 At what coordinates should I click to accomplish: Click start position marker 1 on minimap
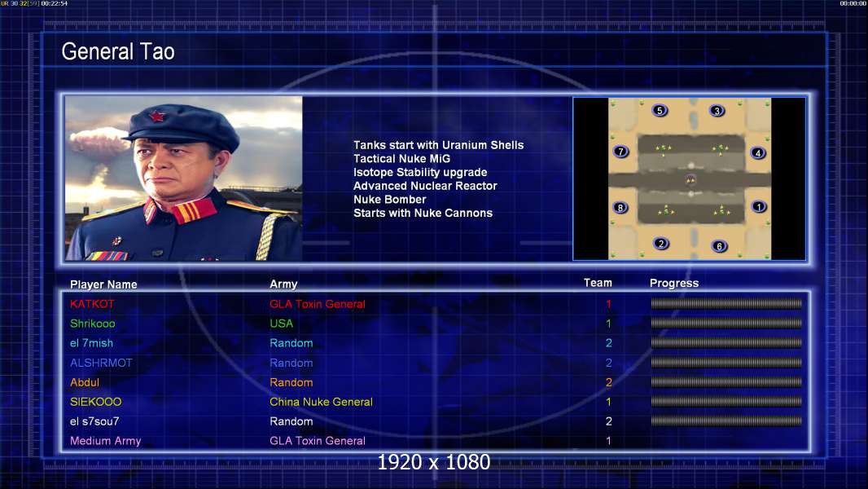(759, 206)
